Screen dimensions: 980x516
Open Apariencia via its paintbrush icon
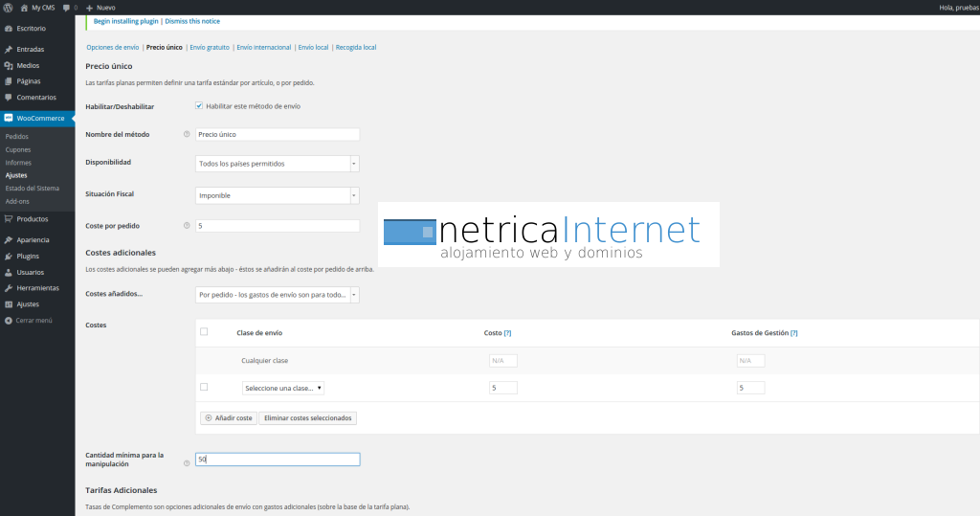click(x=9, y=240)
